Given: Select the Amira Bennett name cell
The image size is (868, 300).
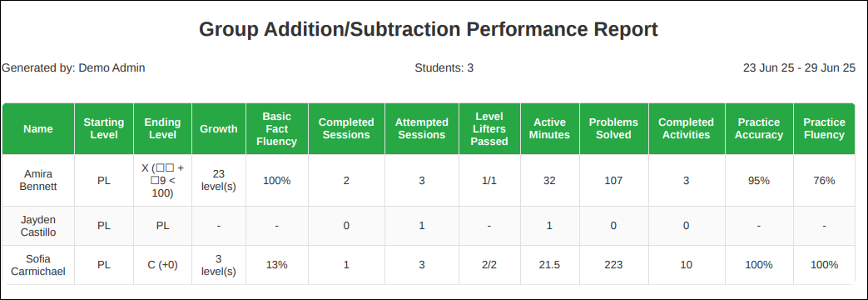Looking at the screenshot, I should [38, 180].
